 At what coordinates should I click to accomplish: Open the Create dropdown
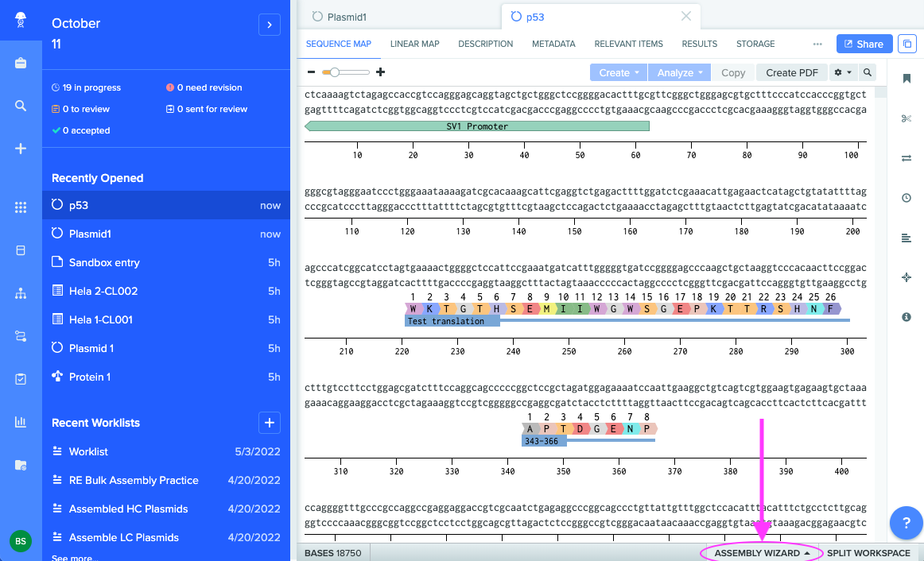(618, 72)
